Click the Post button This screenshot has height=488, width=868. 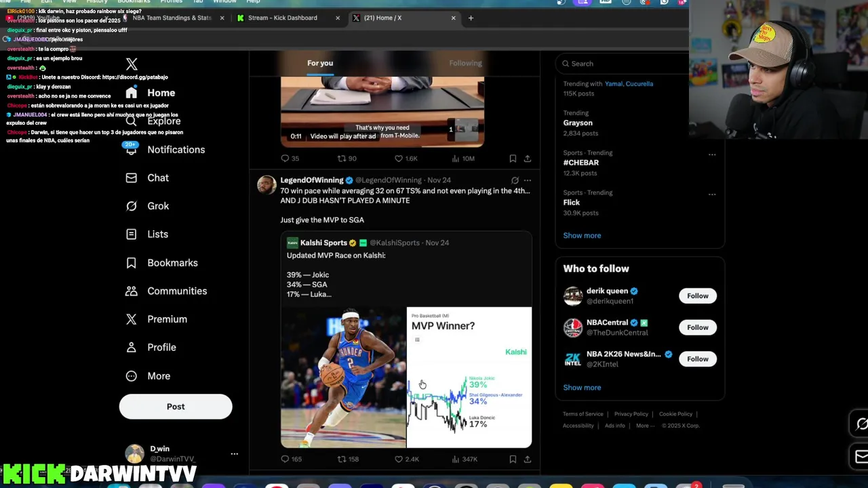(176, 407)
